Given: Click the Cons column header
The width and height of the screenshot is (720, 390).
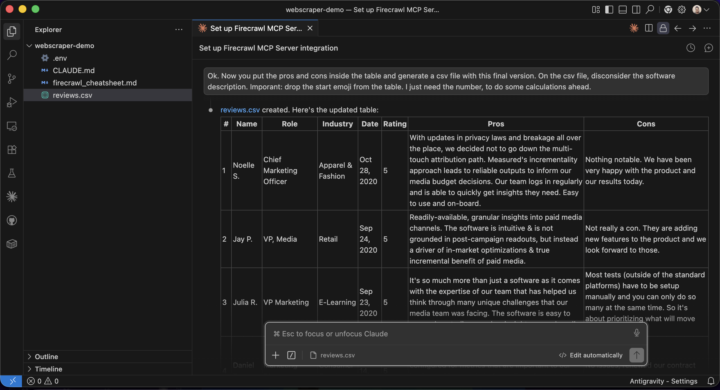Looking at the screenshot, I should click(x=646, y=124).
